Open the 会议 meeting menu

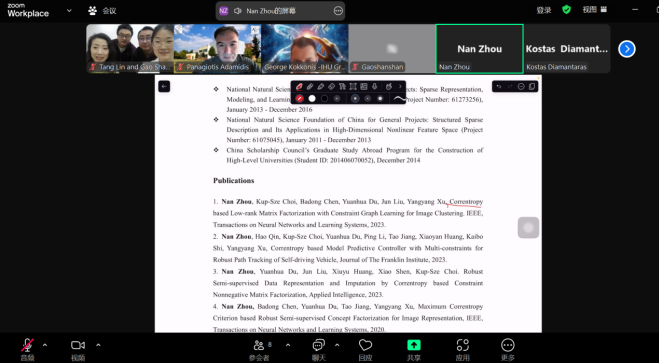[x=102, y=11]
